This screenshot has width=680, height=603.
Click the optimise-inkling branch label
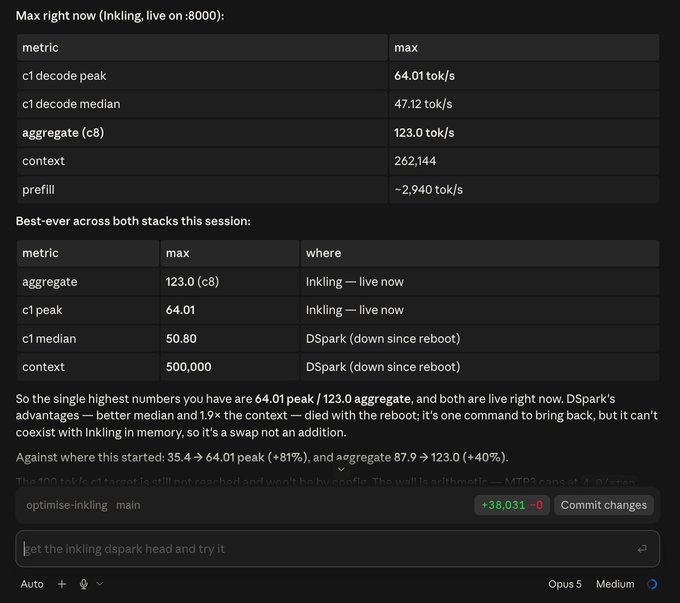[x=67, y=505]
